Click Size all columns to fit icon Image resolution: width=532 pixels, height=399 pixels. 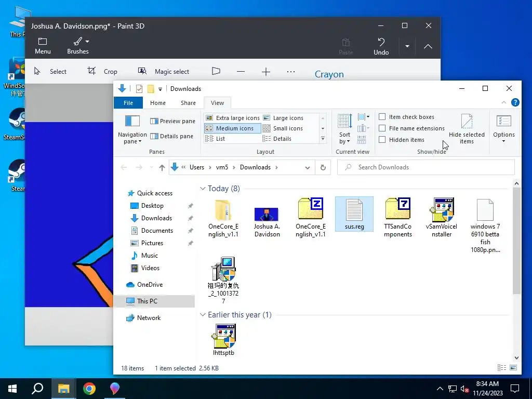362,139
